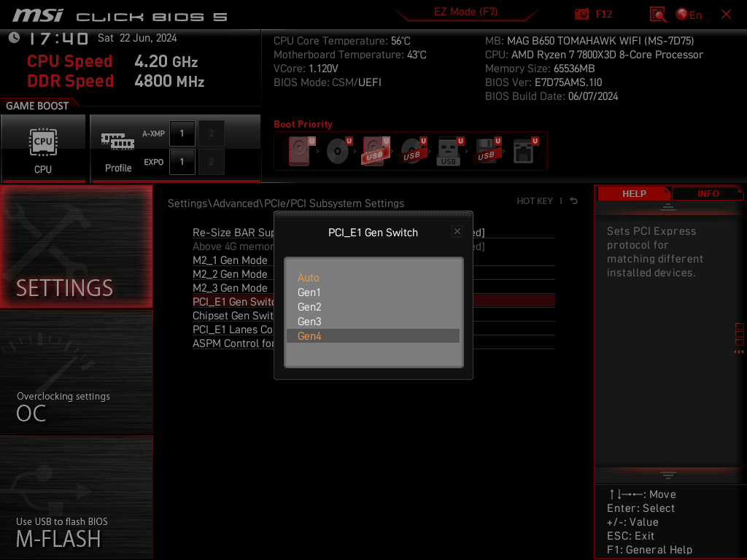The width and height of the screenshot is (747, 560).
Task: Click the VCore: 1.120V reading
Action: pyautogui.click(x=306, y=69)
